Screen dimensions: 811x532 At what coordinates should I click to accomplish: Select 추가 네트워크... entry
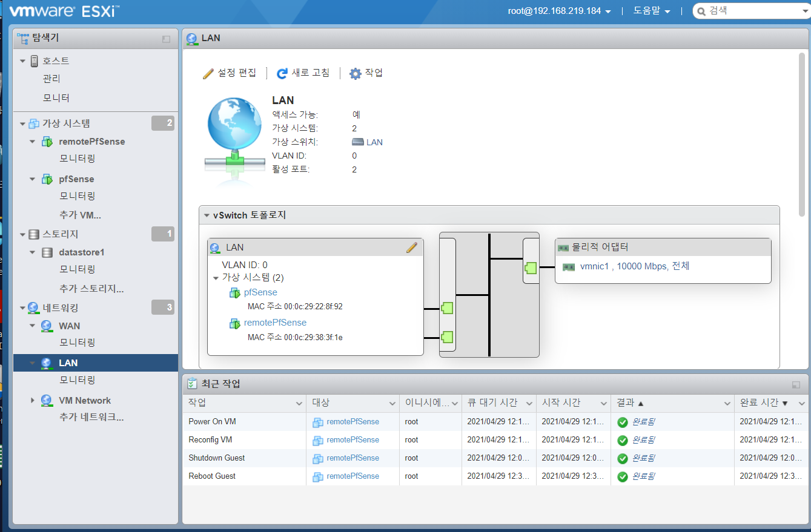91,418
